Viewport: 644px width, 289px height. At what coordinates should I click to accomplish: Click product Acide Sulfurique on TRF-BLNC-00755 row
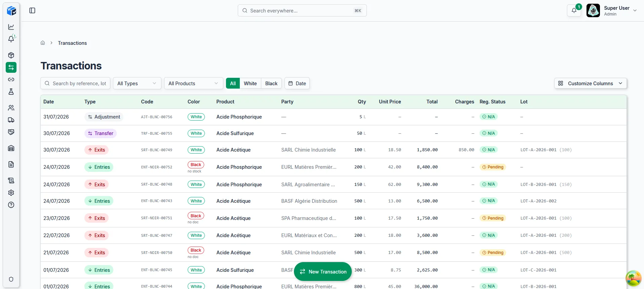235,133
